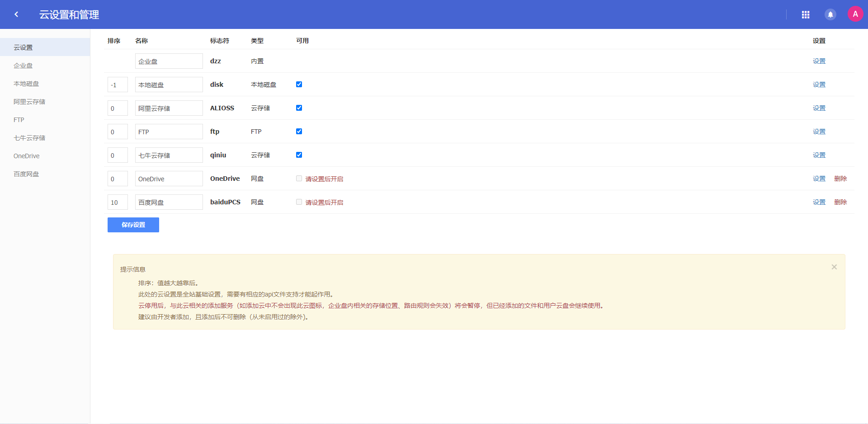Click 删除 on the baiduPCS row
The image size is (868, 424).
point(840,202)
